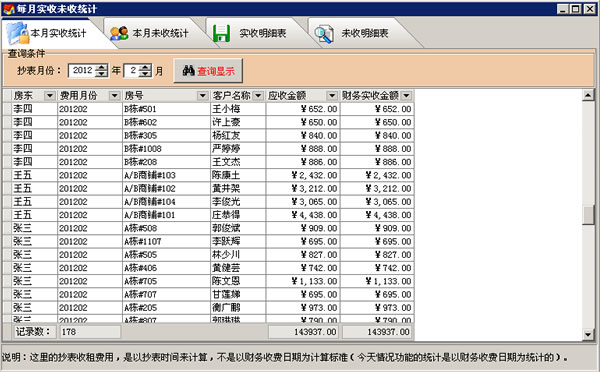Select the cell A栋#707
Viewport: 600px width, 372px height.
(166, 295)
